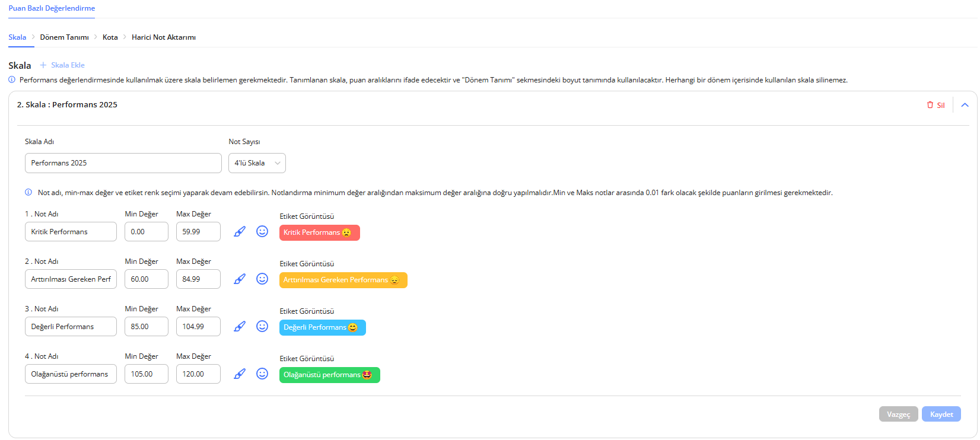Open emoji picker for Kritik Performans row

[x=262, y=232]
